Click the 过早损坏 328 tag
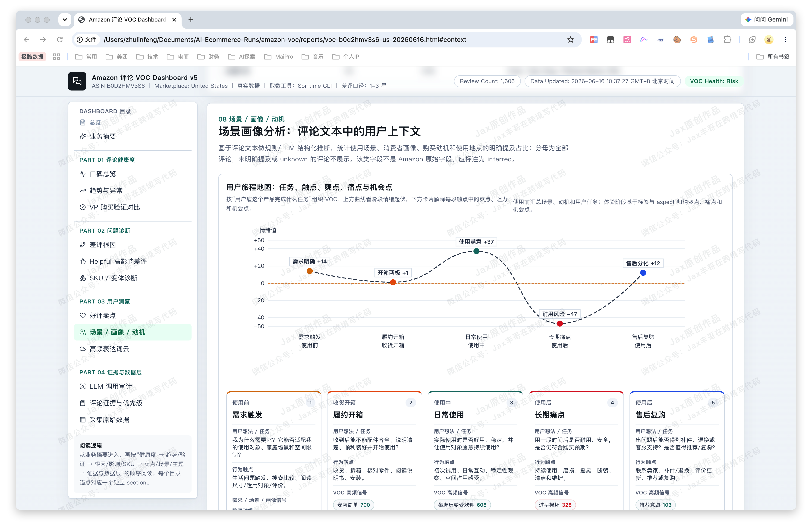This screenshot has height=531, width=812. pyautogui.click(x=555, y=505)
